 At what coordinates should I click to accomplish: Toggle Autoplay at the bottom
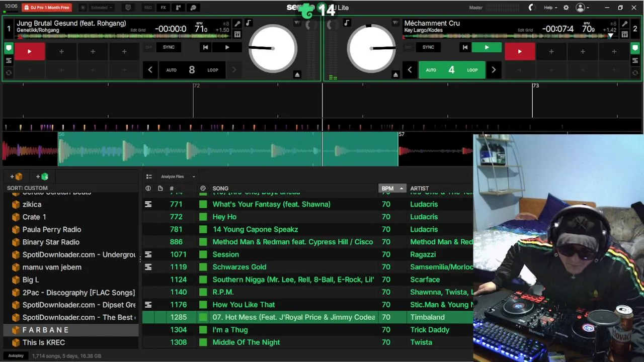click(x=16, y=355)
